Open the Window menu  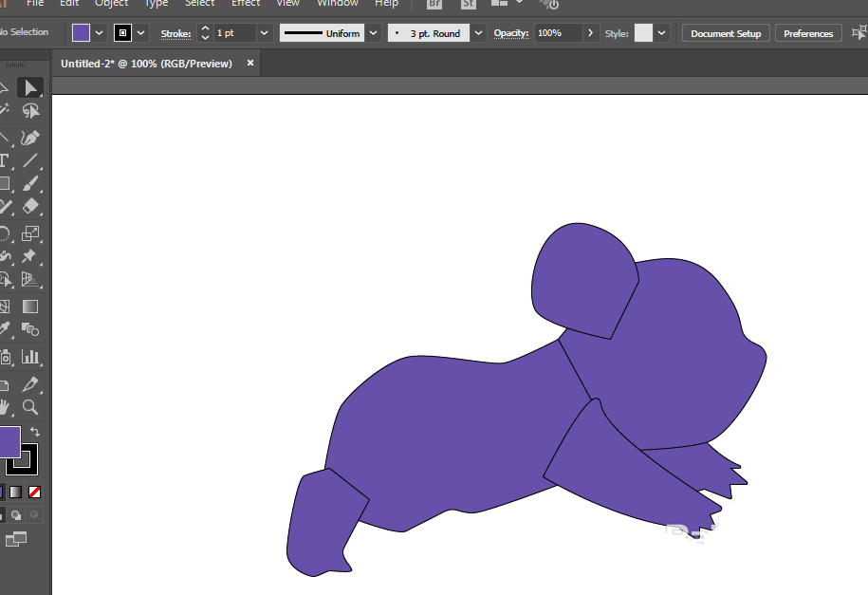[337, 4]
